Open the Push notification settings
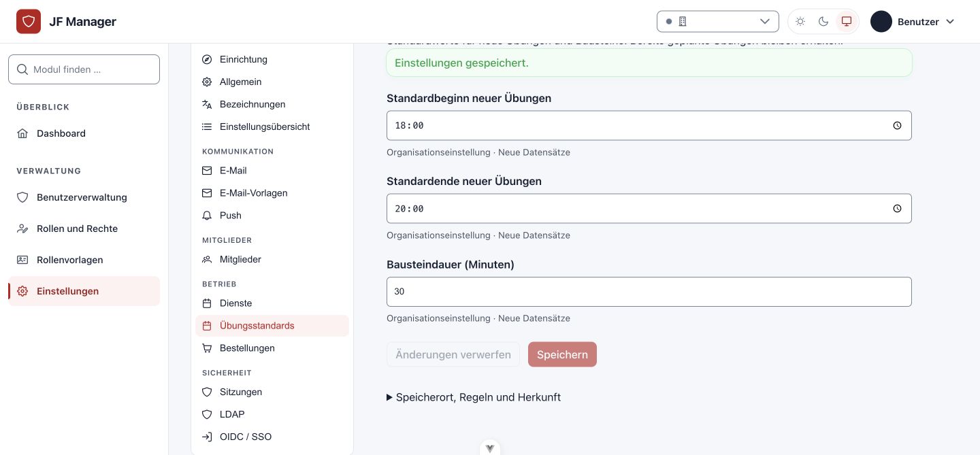This screenshot has height=455, width=980. pos(272,216)
